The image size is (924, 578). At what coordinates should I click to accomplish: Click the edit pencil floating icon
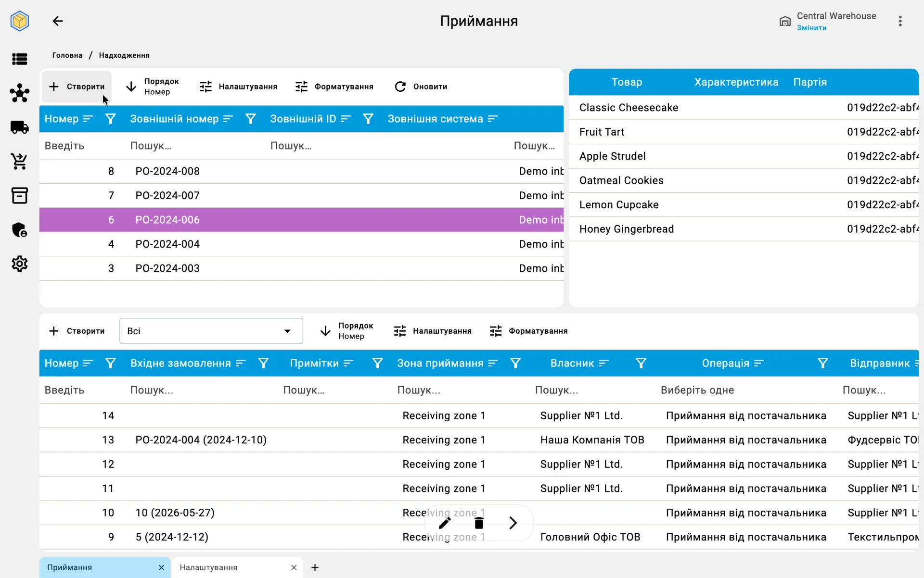(x=445, y=523)
